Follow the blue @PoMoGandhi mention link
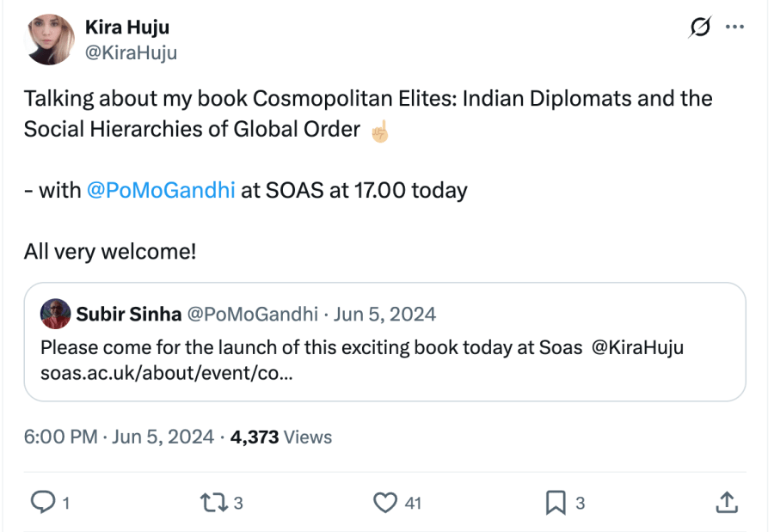The height and width of the screenshot is (532, 774). (x=161, y=190)
